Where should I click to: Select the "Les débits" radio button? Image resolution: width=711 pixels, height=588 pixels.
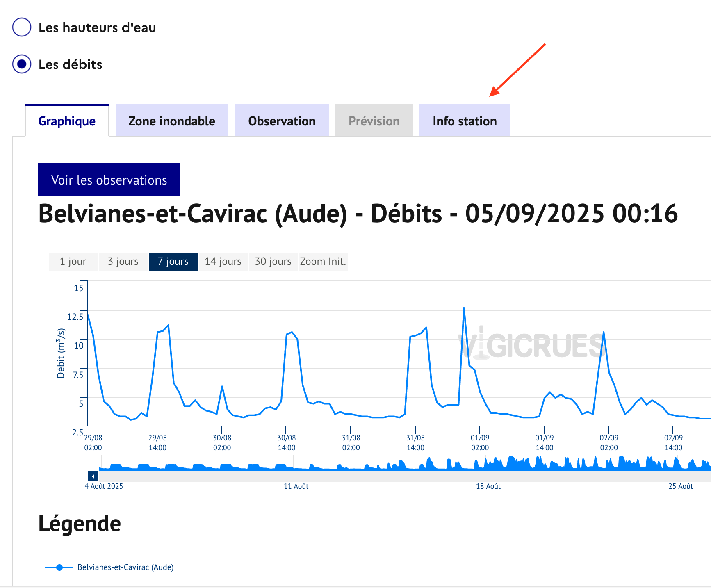[22, 64]
